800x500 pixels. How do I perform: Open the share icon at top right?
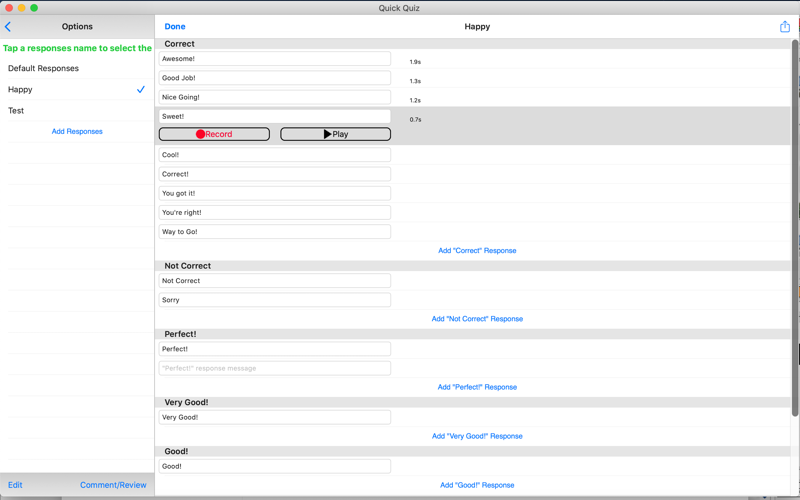click(785, 27)
